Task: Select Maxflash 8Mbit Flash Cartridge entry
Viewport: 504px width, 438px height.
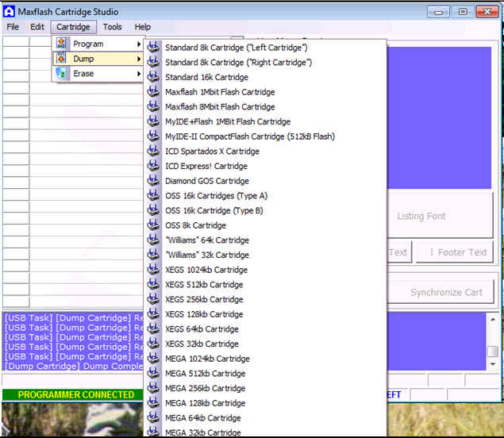Action: click(x=220, y=107)
